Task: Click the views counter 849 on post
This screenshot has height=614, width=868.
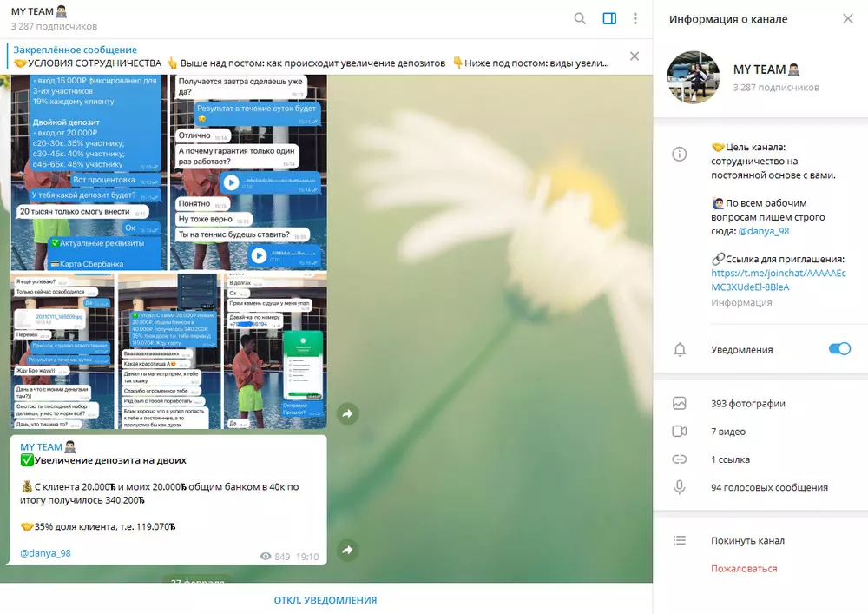Action: (275, 557)
